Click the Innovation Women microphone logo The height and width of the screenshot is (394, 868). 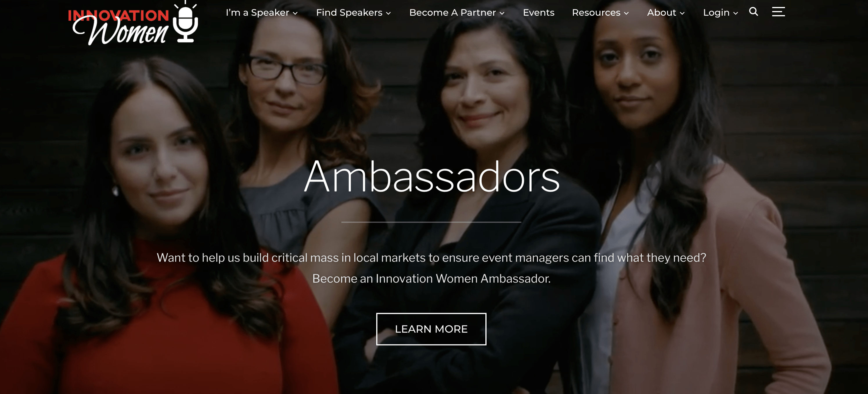pos(185,22)
